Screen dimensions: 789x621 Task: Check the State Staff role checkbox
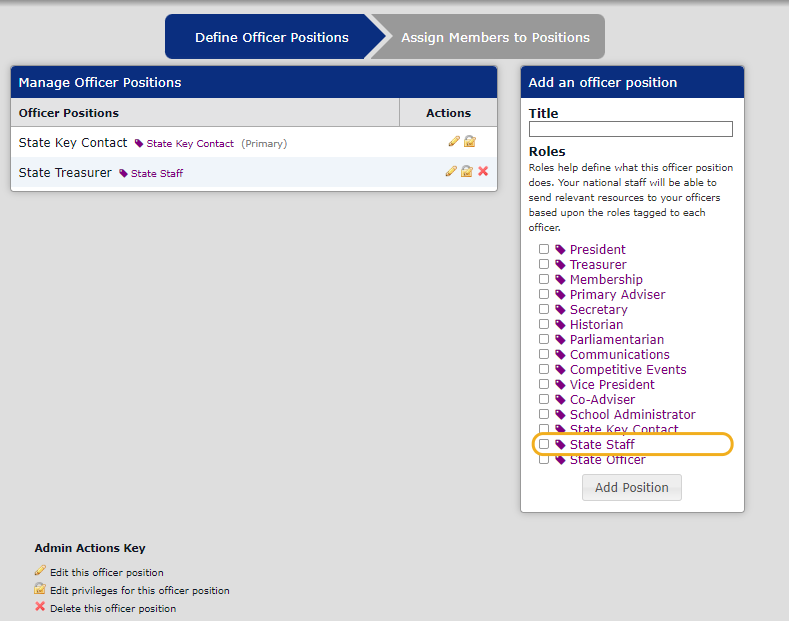coord(544,444)
